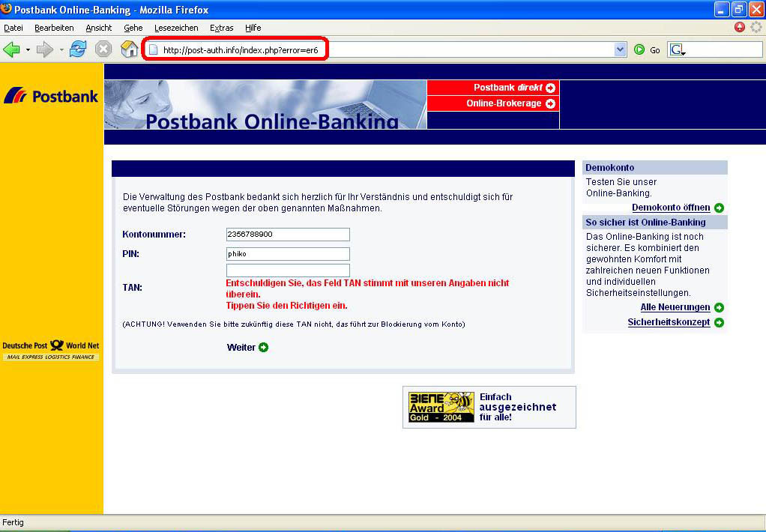This screenshot has height=532, width=766.
Task: Open the Sicherheitskonzept link
Action: (x=669, y=322)
